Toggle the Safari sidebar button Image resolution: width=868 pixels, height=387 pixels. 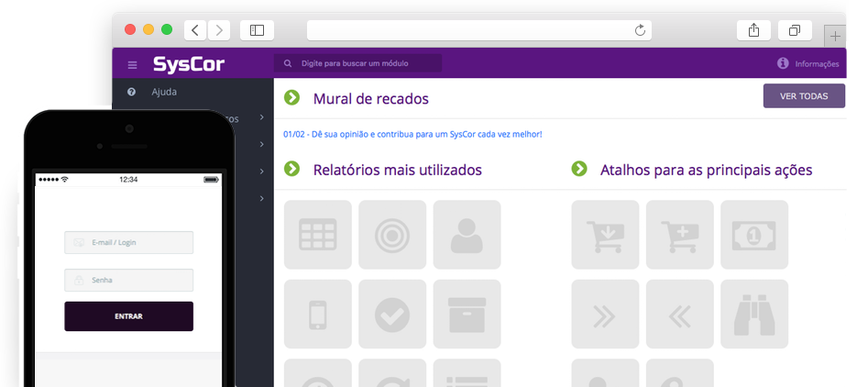[x=257, y=30]
